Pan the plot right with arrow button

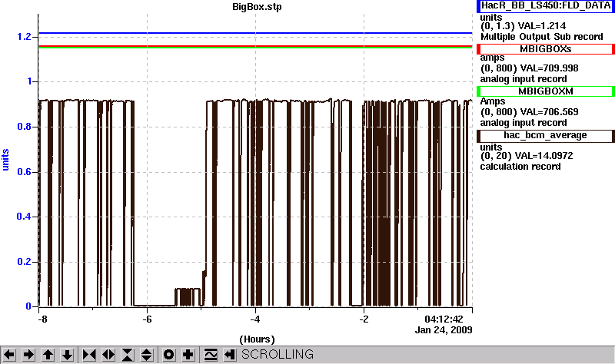click(x=28, y=355)
